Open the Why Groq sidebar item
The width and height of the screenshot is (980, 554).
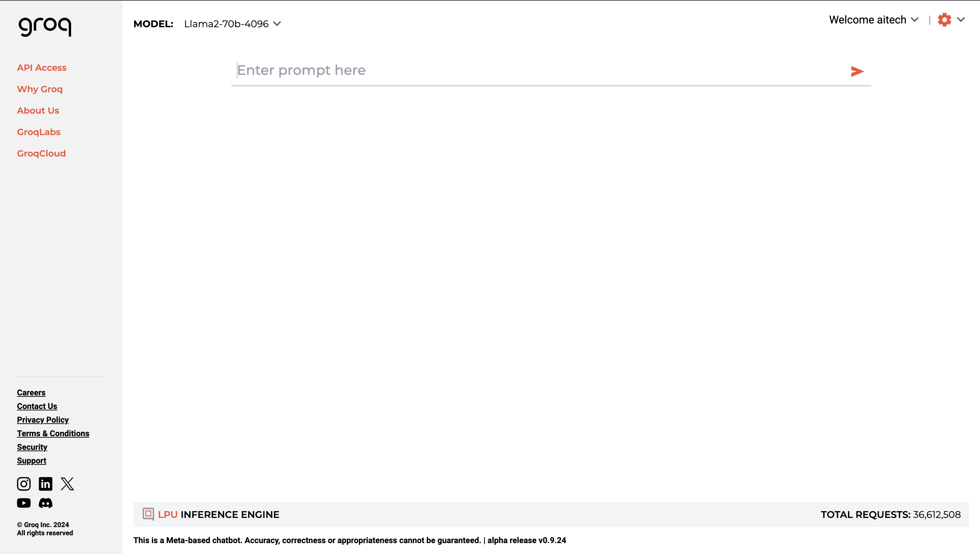pyautogui.click(x=40, y=89)
